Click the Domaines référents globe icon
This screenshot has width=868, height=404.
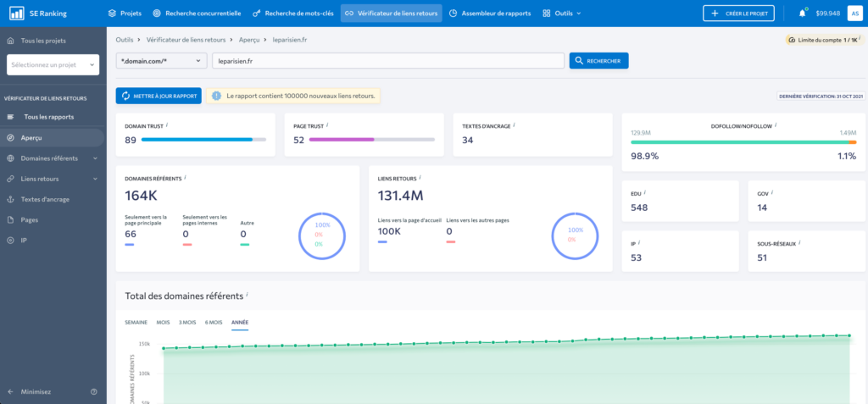(10, 158)
